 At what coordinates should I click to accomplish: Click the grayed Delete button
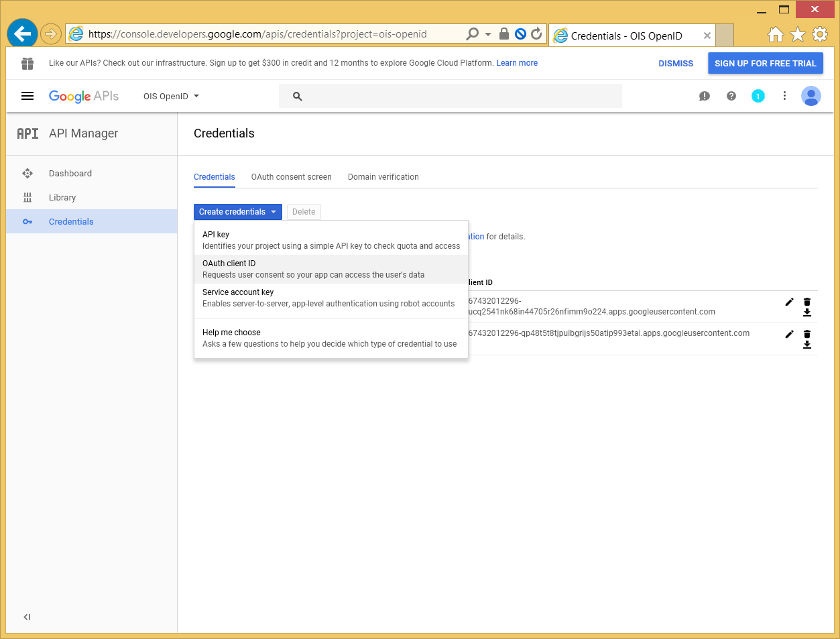click(x=304, y=212)
